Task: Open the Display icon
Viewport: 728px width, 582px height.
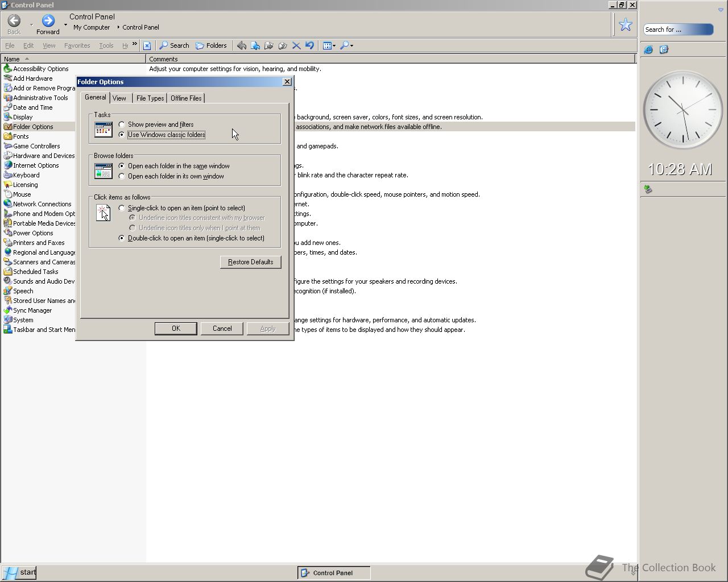Action: click(x=8, y=117)
